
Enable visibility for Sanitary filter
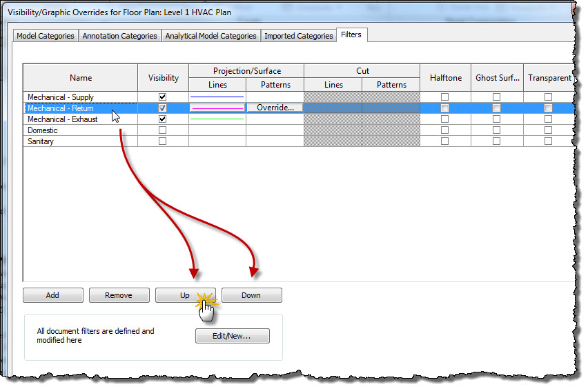tap(162, 141)
